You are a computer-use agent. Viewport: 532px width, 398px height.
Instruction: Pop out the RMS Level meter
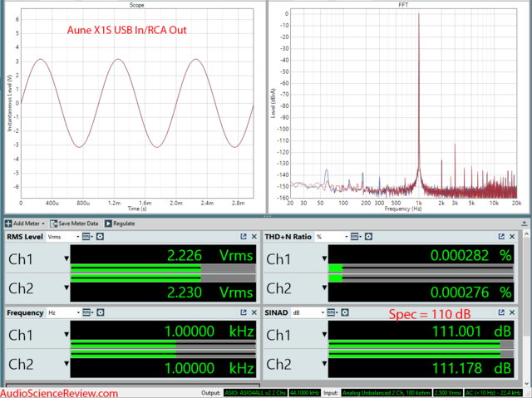[x=244, y=237]
